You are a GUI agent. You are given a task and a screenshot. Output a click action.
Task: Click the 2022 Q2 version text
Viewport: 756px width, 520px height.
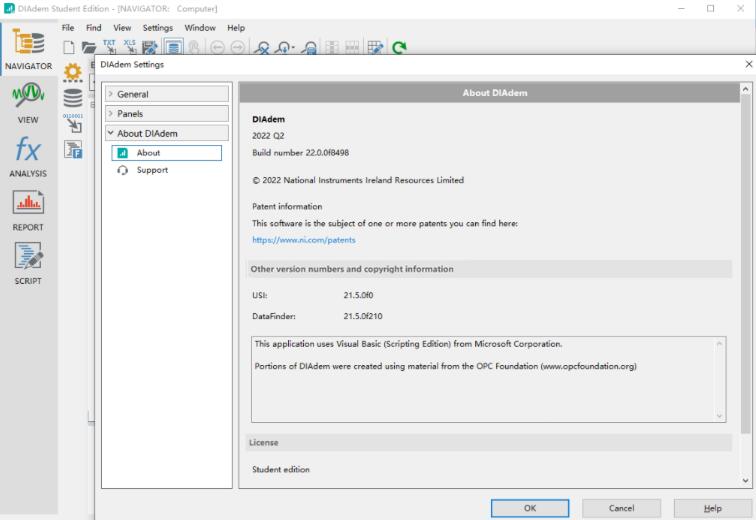pos(268,136)
